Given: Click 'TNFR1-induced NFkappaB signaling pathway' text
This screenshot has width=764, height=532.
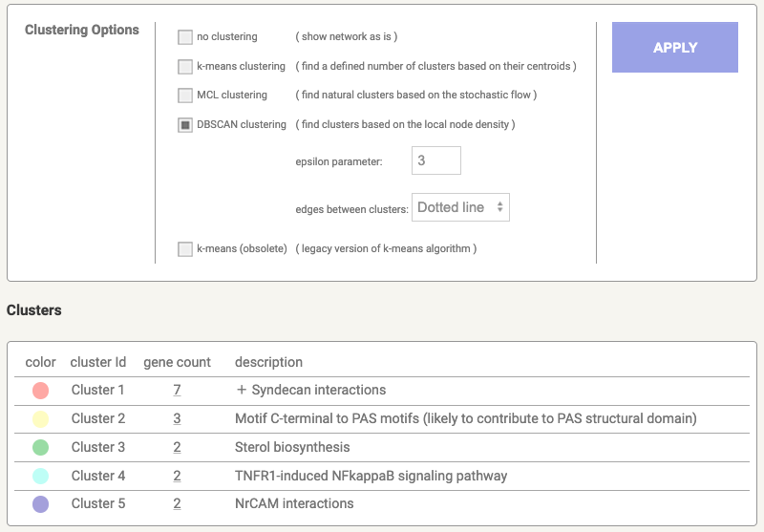Looking at the screenshot, I should (371, 476).
